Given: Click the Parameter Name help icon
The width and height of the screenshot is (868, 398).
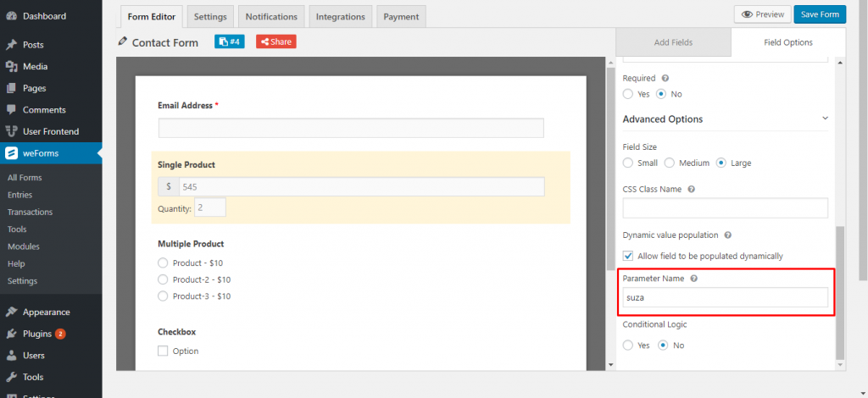Looking at the screenshot, I should 693,279.
